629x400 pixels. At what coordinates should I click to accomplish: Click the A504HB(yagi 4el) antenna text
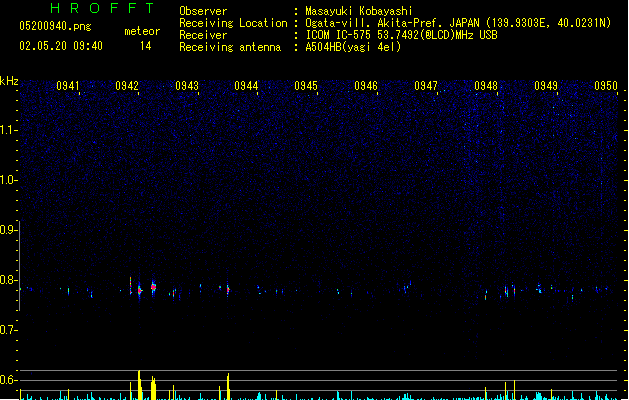[353, 47]
